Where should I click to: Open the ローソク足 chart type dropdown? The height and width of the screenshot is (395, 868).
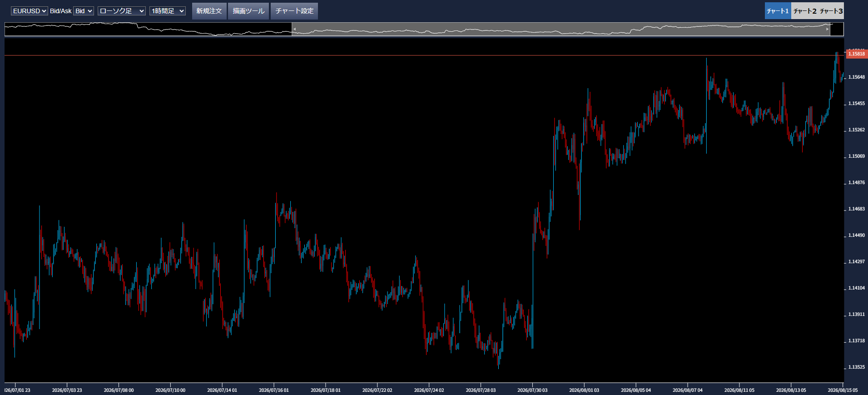122,11
